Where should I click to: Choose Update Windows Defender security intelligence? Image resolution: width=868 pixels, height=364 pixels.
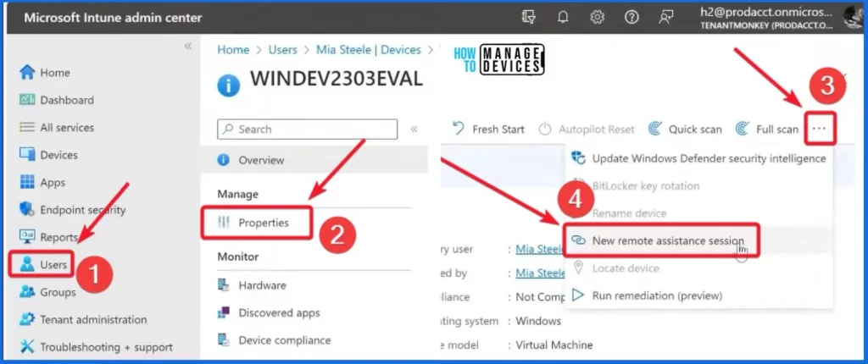(698, 158)
